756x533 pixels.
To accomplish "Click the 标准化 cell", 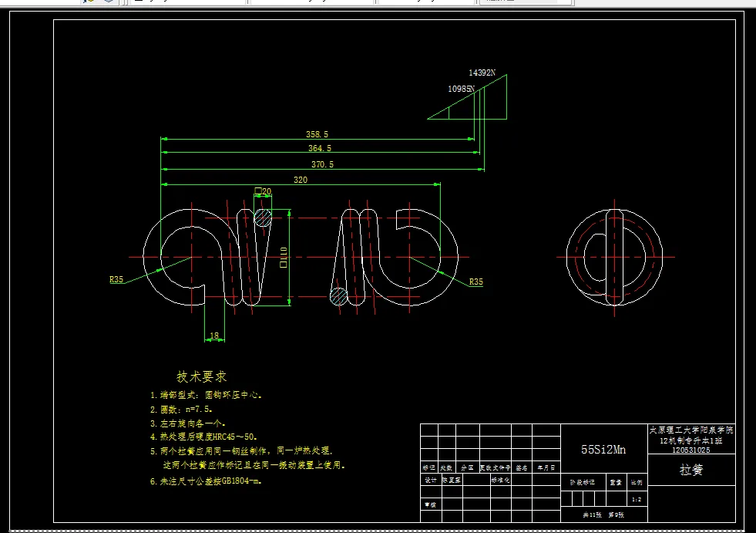I will click(x=500, y=480).
